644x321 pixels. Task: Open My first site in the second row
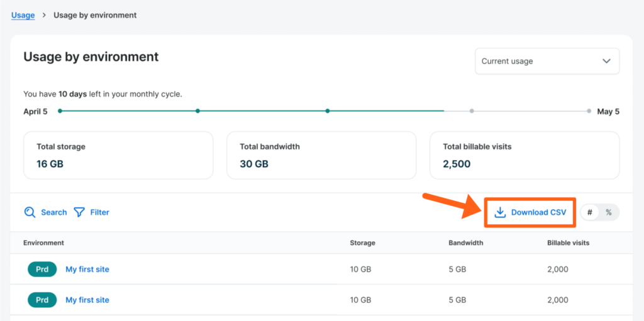[87, 300]
